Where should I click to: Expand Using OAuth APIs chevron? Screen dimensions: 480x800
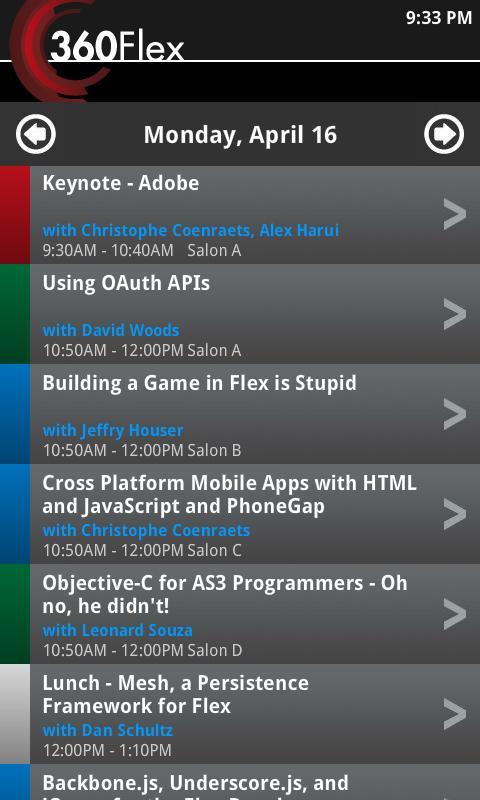[455, 314]
